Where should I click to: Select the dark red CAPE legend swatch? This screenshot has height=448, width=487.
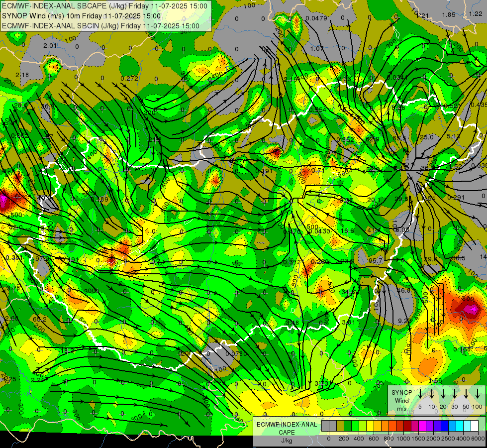point(407,426)
